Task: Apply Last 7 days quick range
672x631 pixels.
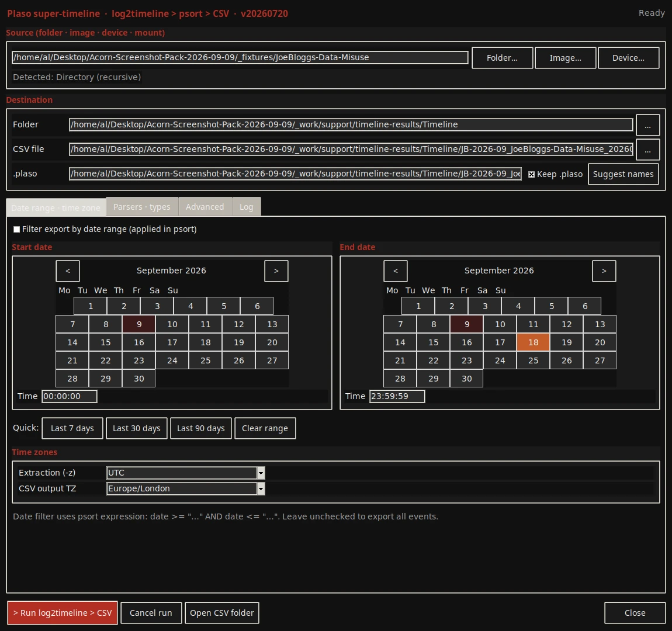Action: pyautogui.click(x=72, y=428)
